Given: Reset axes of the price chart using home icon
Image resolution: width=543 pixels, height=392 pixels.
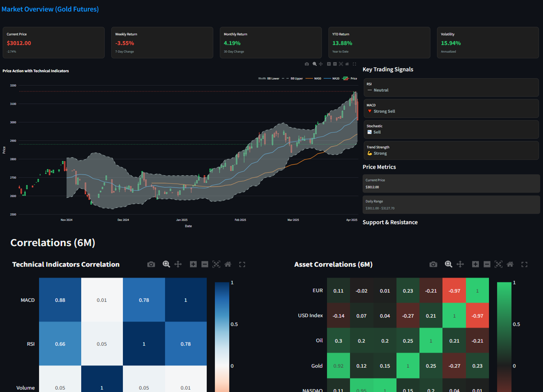Looking at the screenshot, I should point(347,64).
